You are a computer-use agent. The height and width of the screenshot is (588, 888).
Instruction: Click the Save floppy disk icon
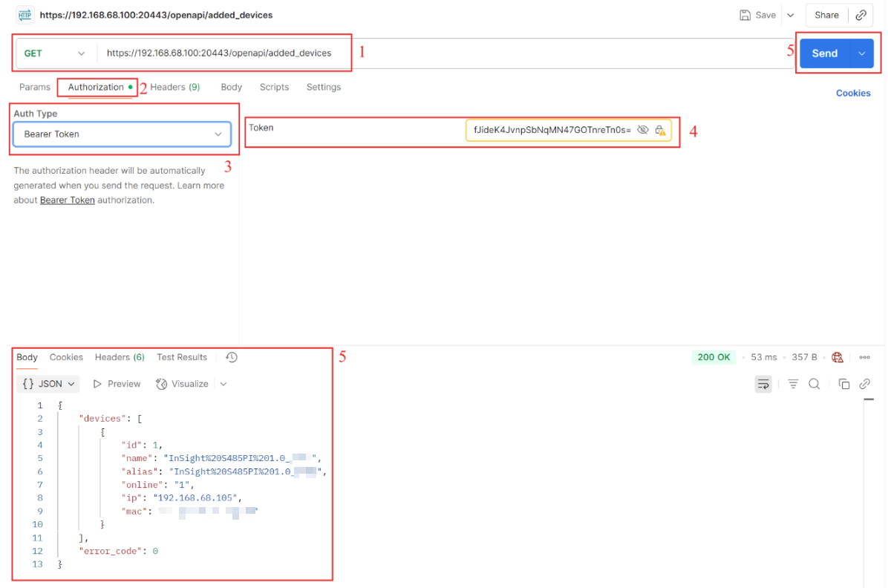point(745,16)
